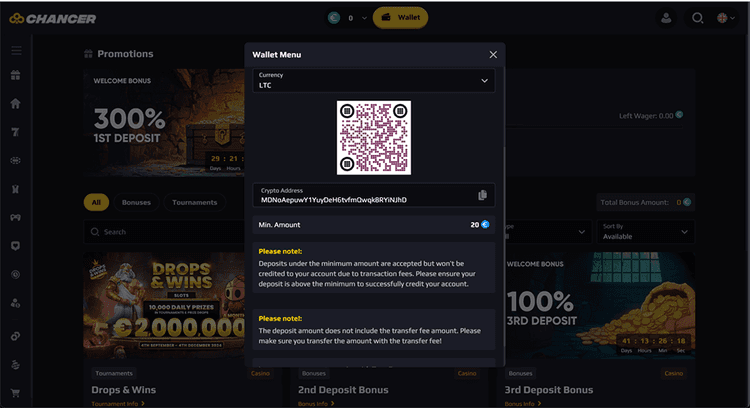Click the Wallet button in the header
Viewport: 750px width, 408px height.
(400, 18)
